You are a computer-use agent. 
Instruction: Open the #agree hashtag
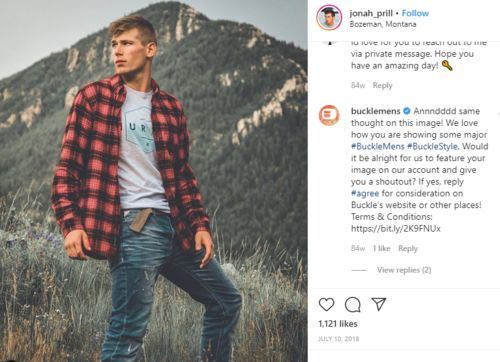[365, 193]
